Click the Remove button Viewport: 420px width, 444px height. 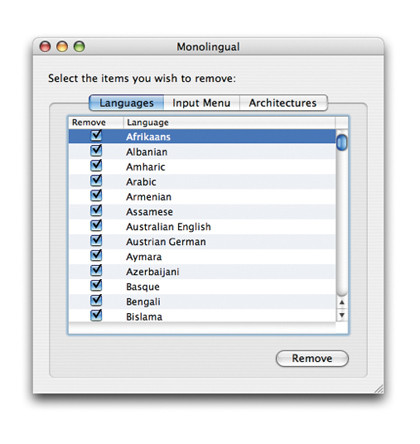312,358
